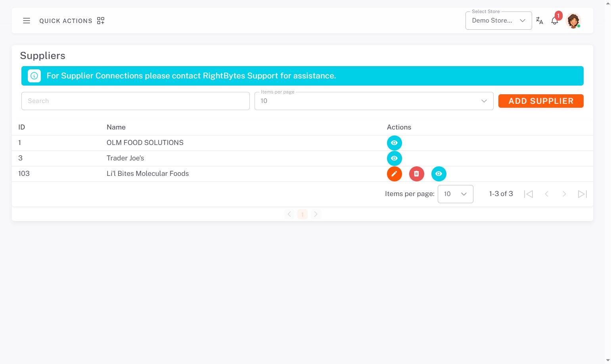Open the hamburger navigation menu
Screen dimensions: 611x364
(x=27, y=21)
